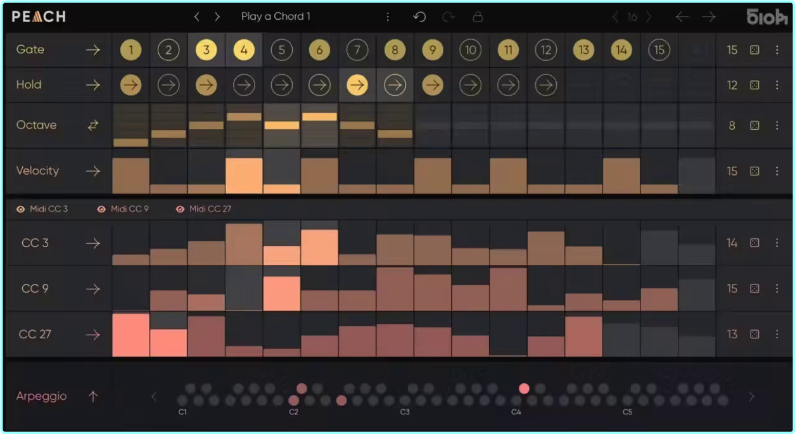Change Octave row playback direction icon

point(93,125)
